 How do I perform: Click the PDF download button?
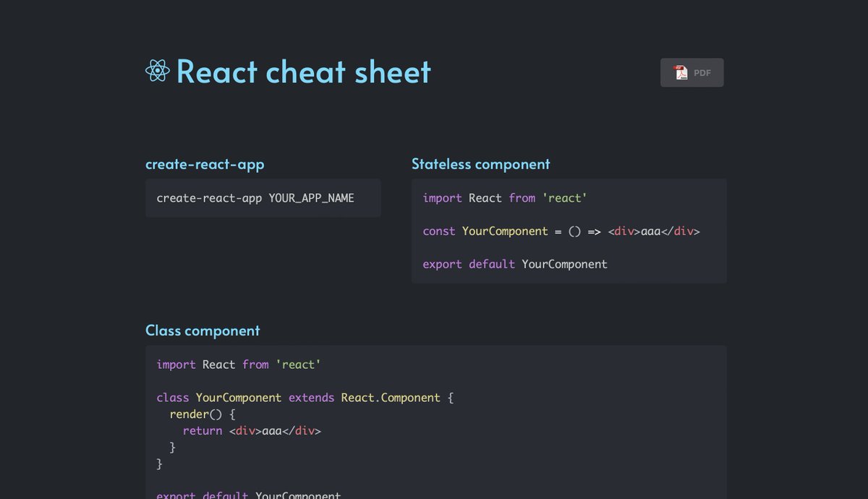point(692,72)
